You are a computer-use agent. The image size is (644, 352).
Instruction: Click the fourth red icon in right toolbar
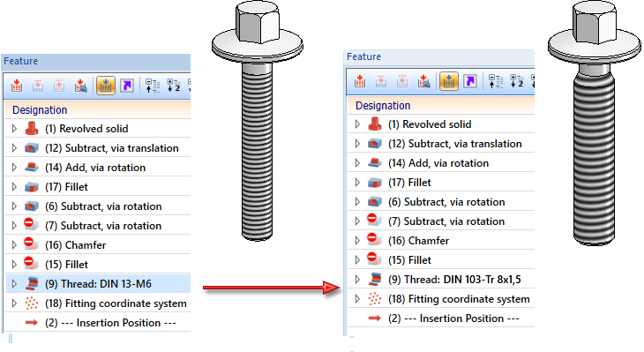coord(423,81)
